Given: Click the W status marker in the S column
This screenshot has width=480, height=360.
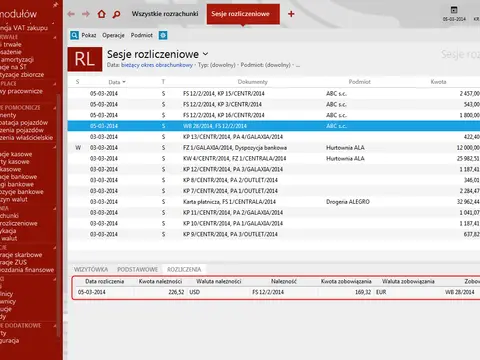Looking at the screenshot, I should pos(78,148).
